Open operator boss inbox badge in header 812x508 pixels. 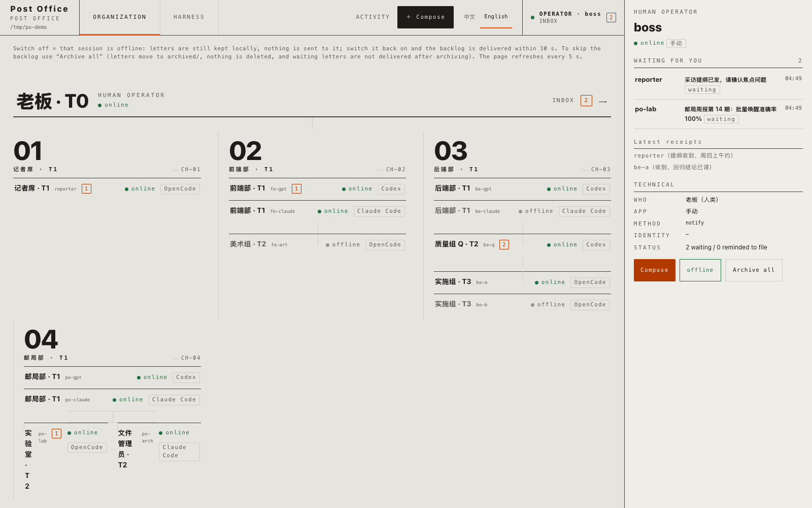(611, 17)
